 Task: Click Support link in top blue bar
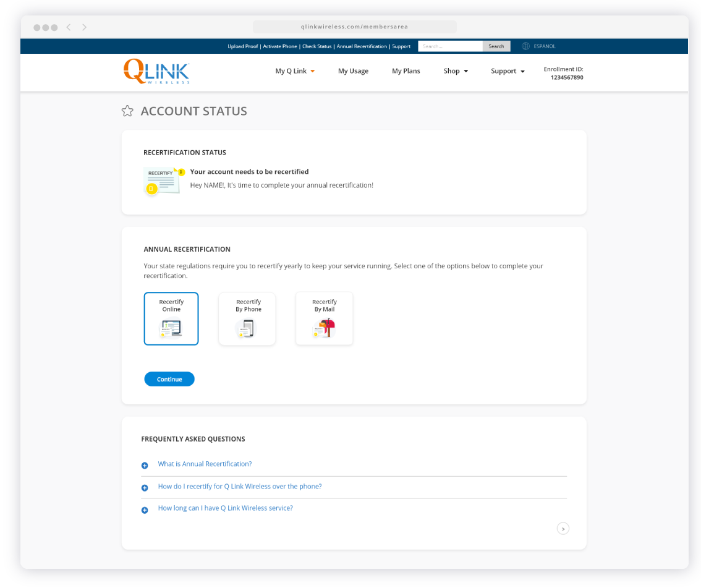[x=401, y=46]
